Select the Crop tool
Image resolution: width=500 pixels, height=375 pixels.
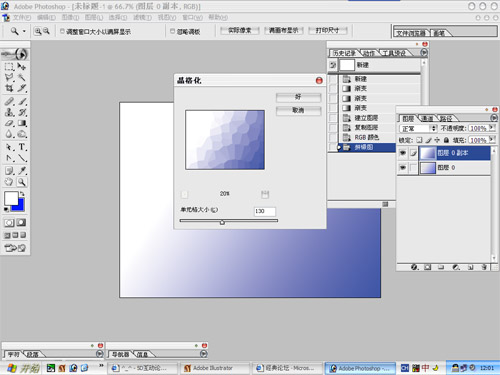pyautogui.click(x=9, y=88)
